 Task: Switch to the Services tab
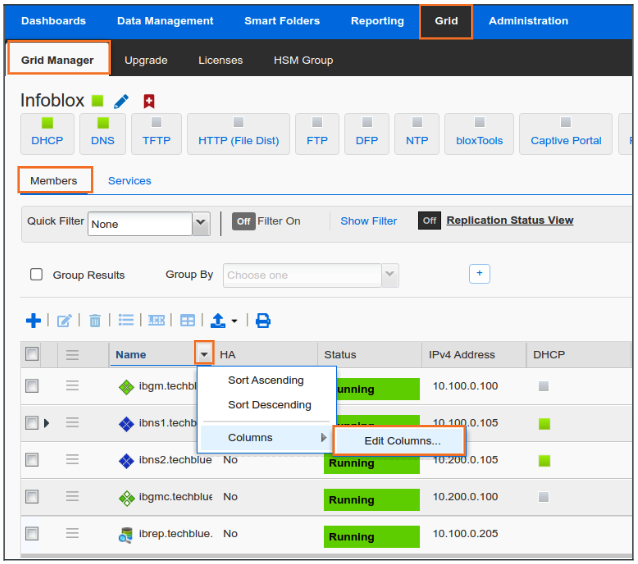tap(129, 181)
